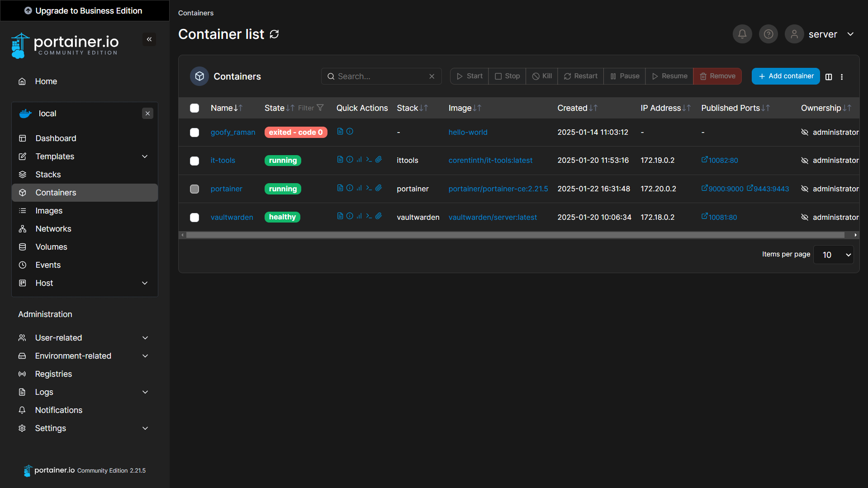Open exec console icon for portainer container

[369, 188]
